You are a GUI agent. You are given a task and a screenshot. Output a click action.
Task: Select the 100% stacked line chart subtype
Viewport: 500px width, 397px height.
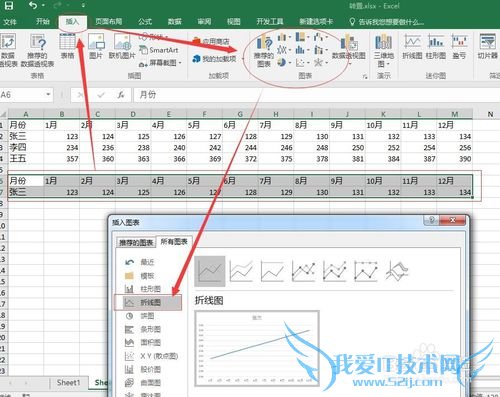point(272,271)
